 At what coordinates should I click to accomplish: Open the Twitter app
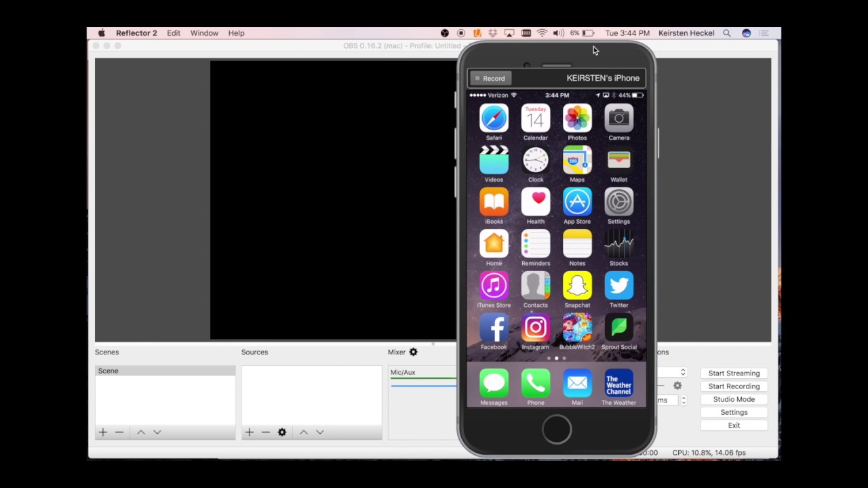(x=619, y=286)
